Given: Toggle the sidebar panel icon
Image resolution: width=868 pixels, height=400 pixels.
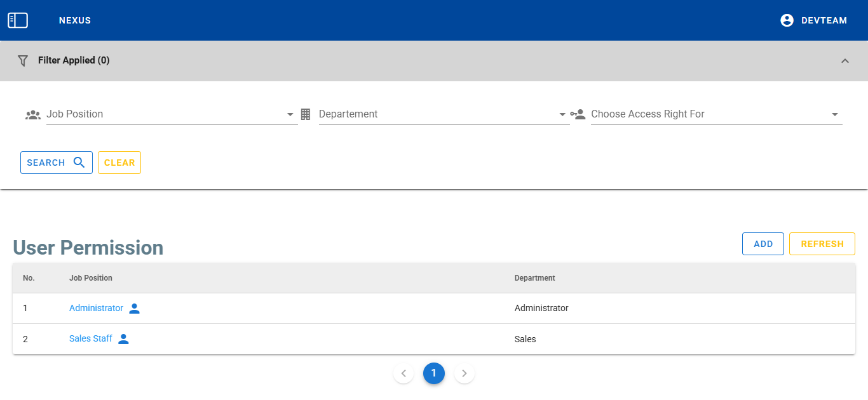Looking at the screenshot, I should [x=18, y=20].
